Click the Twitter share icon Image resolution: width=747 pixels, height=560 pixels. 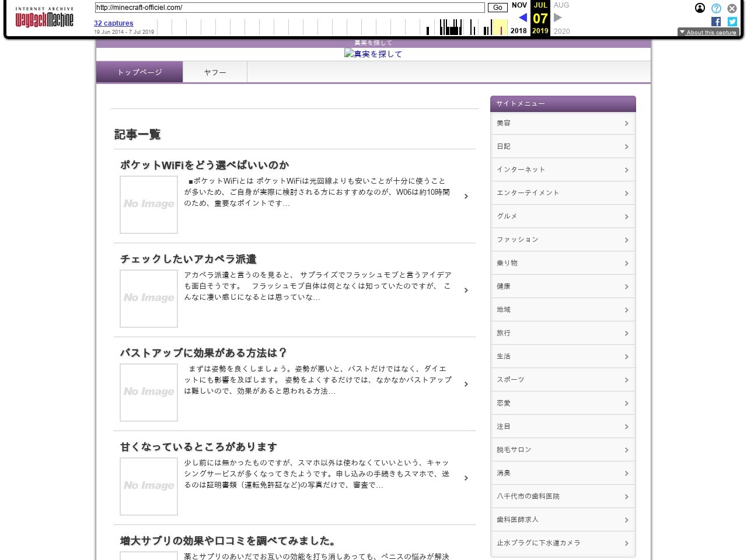point(732,22)
